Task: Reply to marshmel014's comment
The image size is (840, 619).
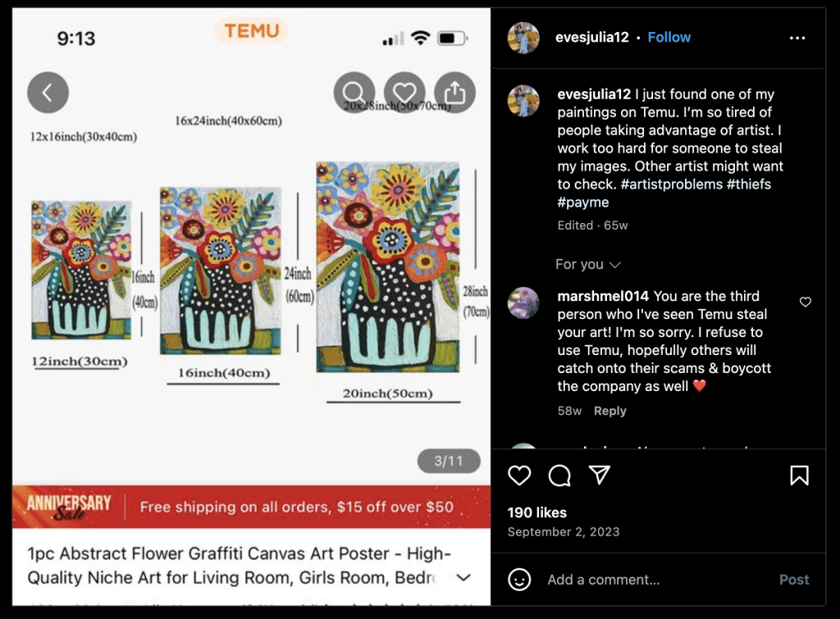Action: coord(609,411)
